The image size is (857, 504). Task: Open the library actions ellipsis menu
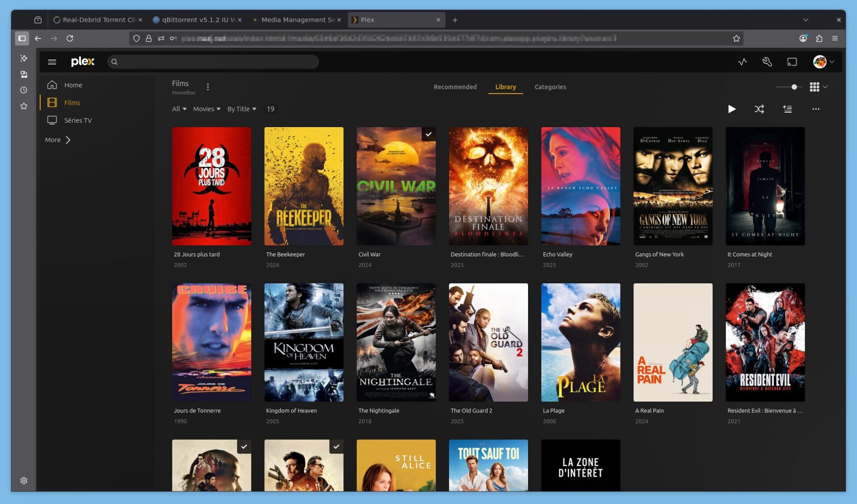[x=815, y=109]
